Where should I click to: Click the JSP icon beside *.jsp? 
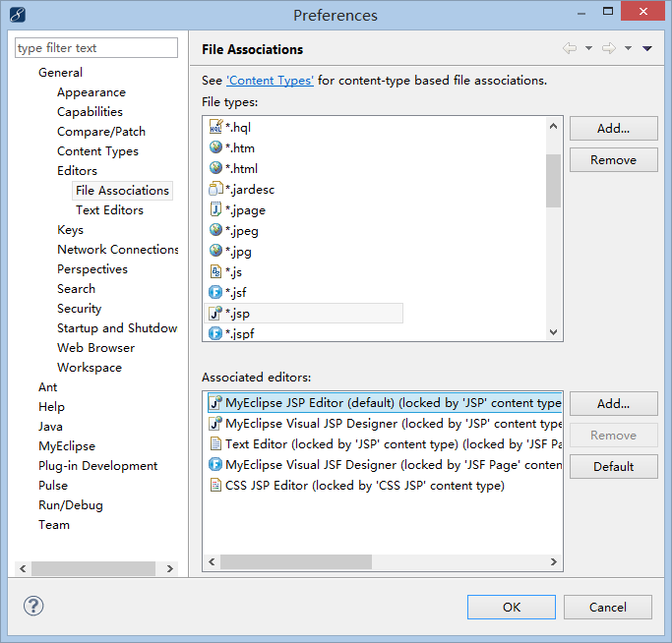tap(215, 313)
